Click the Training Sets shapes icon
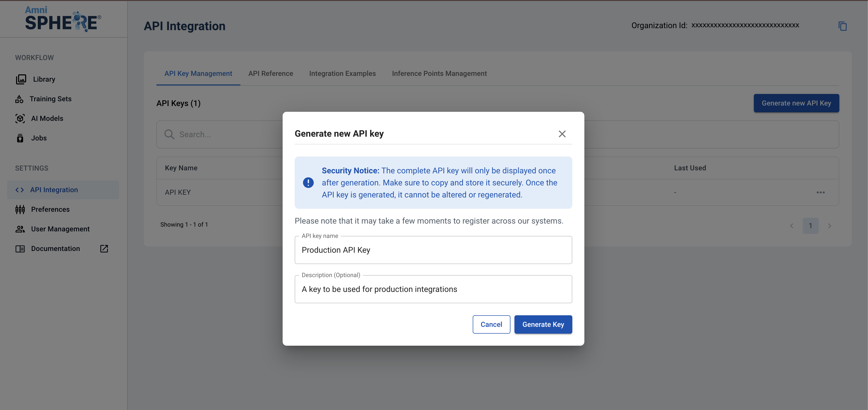The image size is (868, 410). 19,99
